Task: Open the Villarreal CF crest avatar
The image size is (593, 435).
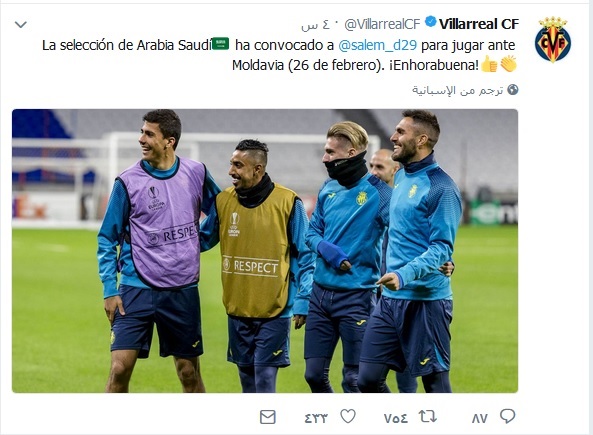Action: (553, 40)
